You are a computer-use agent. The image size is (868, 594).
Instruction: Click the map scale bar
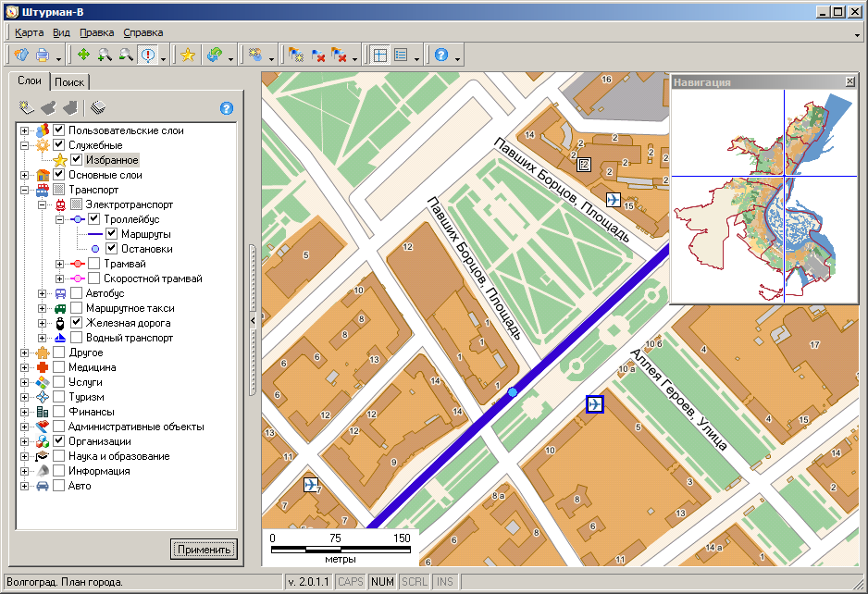(x=341, y=548)
